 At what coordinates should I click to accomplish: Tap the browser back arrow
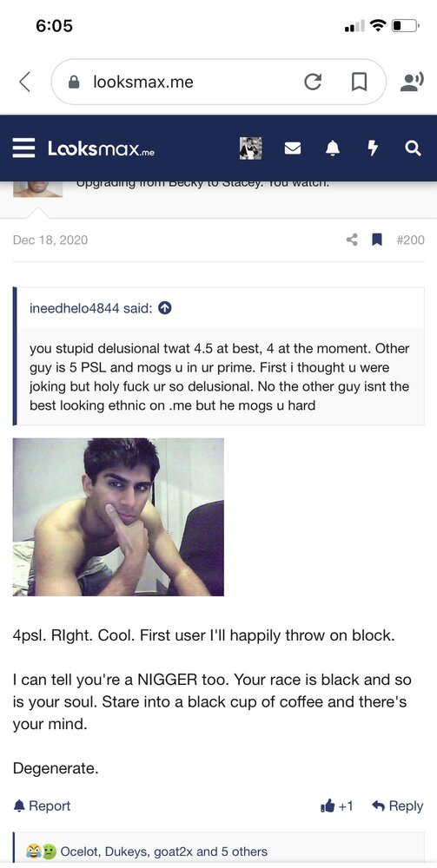click(24, 82)
